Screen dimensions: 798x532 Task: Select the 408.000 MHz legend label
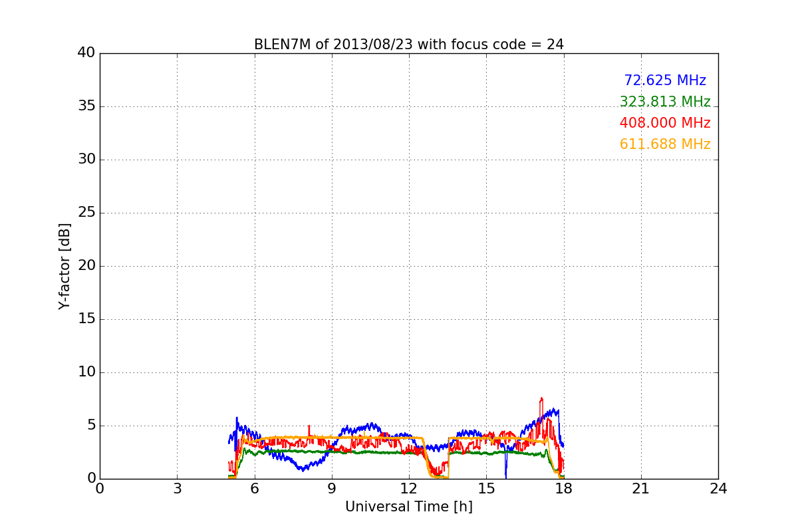[665, 123]
